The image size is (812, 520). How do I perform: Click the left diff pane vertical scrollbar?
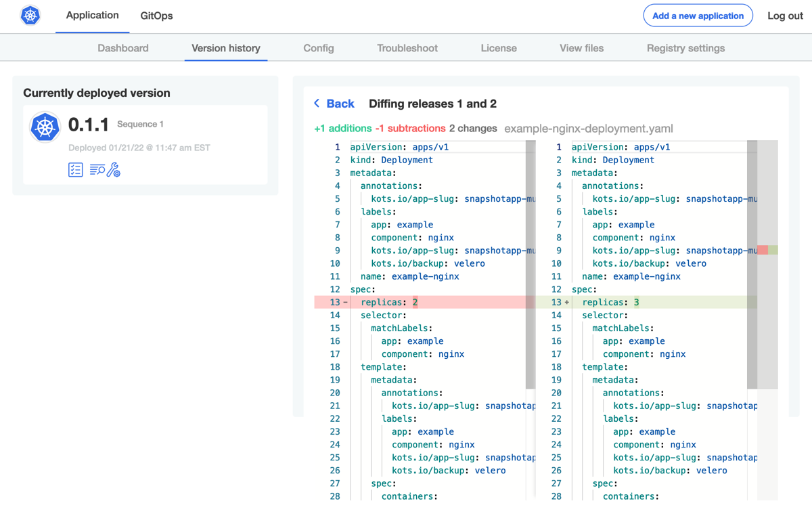pos(530,264)
